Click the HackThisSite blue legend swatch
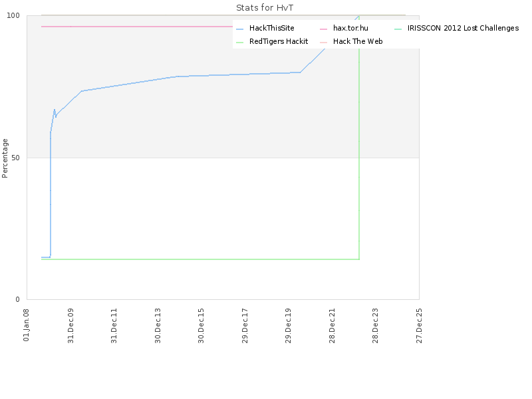The height and width of the screenshot is (399, 532). (x=239, y=29)
